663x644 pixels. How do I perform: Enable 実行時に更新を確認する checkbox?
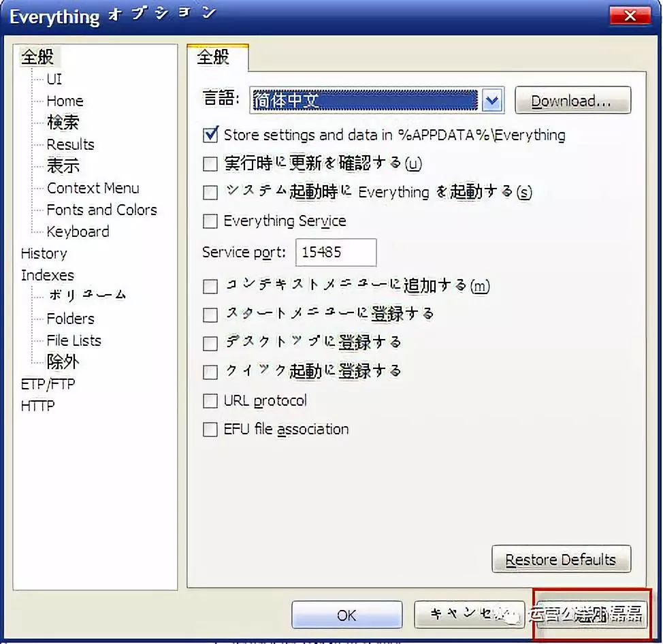(210, 163)
